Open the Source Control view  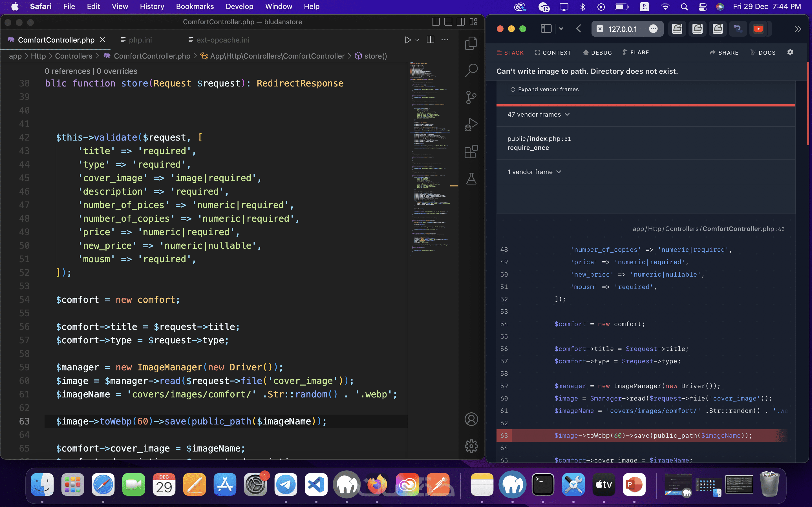coord(471,97)
